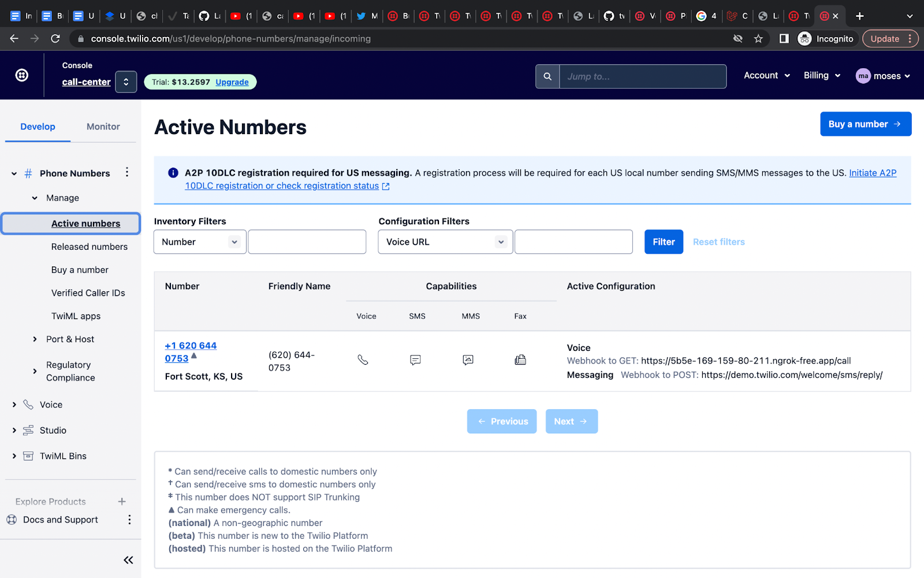Collapse the Manage subsection
Viewport: 924px width, 578px height.
[35, 198]
